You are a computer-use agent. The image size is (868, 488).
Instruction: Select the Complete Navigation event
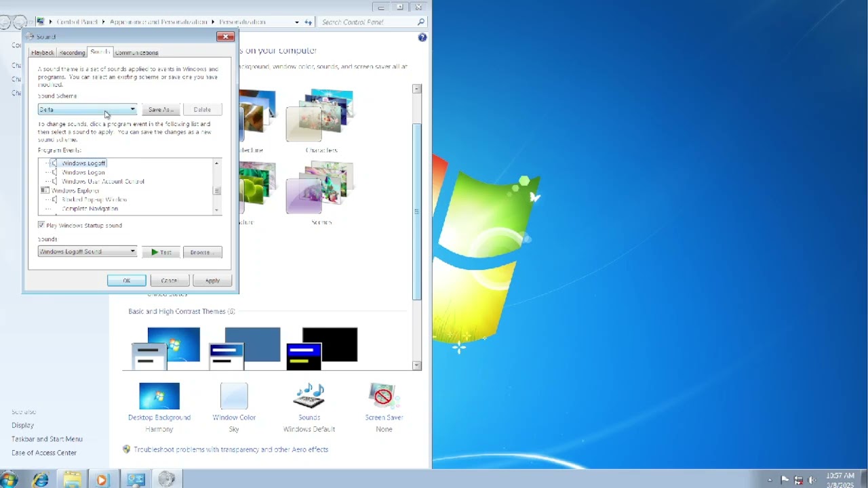90,208
